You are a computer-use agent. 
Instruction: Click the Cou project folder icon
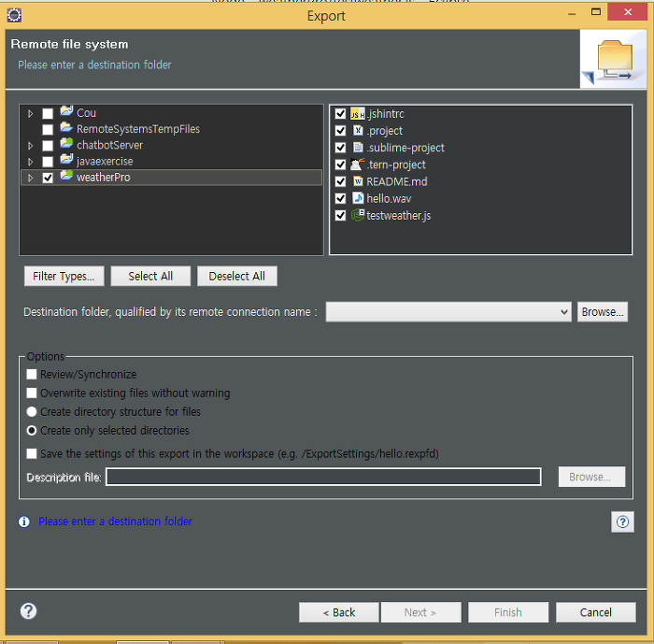tap(66, 112)
